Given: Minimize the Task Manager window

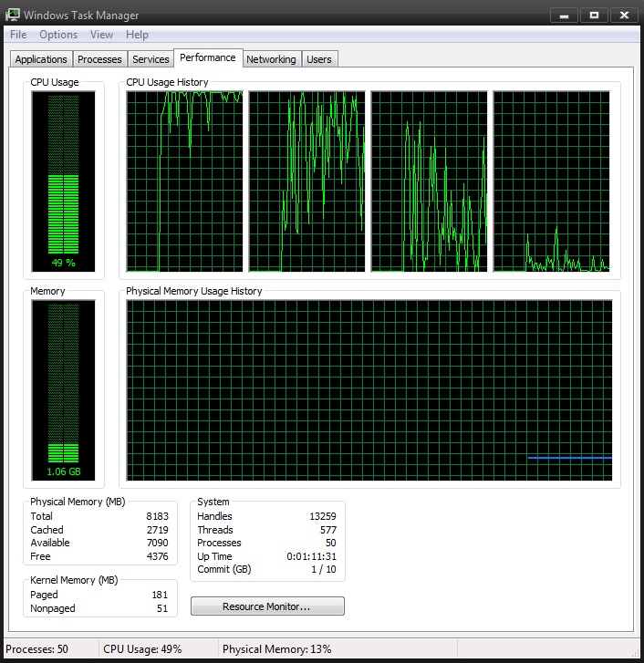Looking at the screenshot, I should tap(564, 16).
